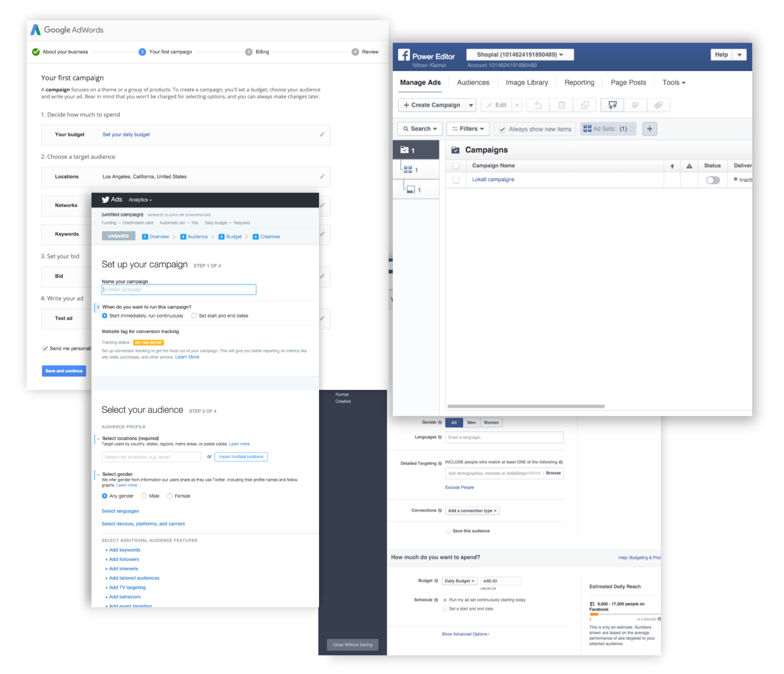Open the Page Posts tab
This screenshot has height=674, width=784.
628,83
